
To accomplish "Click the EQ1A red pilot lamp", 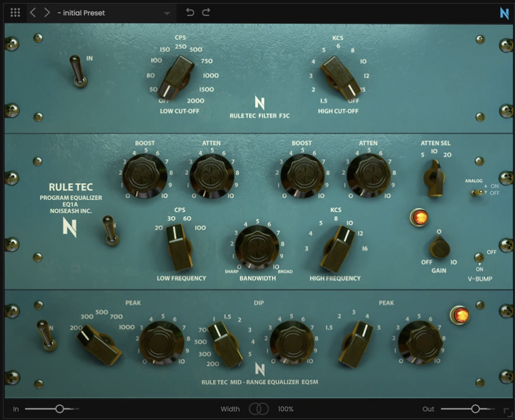I will (x=420, y=217).
